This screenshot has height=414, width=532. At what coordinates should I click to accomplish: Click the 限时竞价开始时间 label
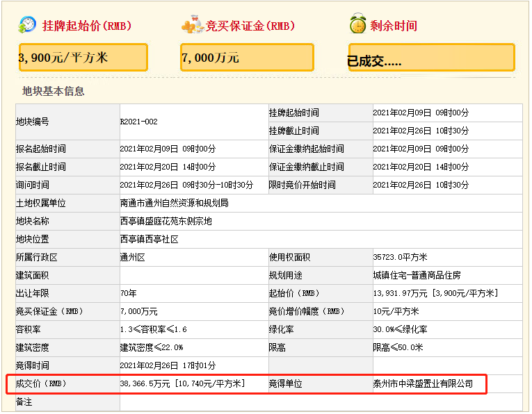click(303, 185)
